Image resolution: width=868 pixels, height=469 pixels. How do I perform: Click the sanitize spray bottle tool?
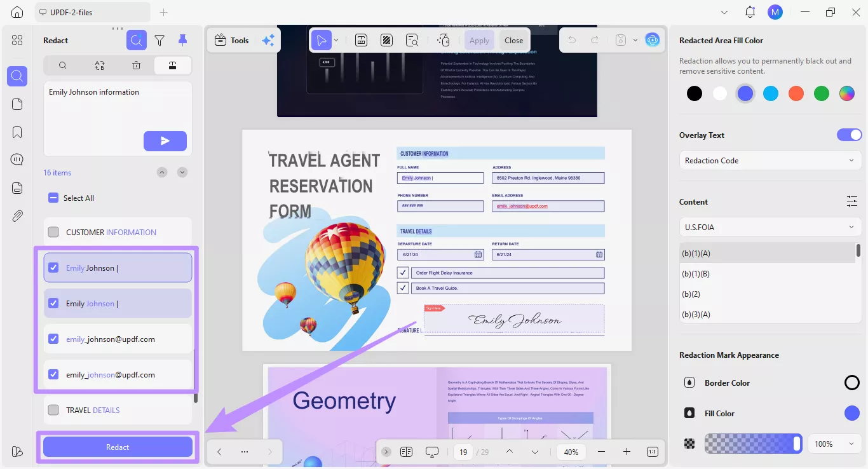(x=444, y=40)
